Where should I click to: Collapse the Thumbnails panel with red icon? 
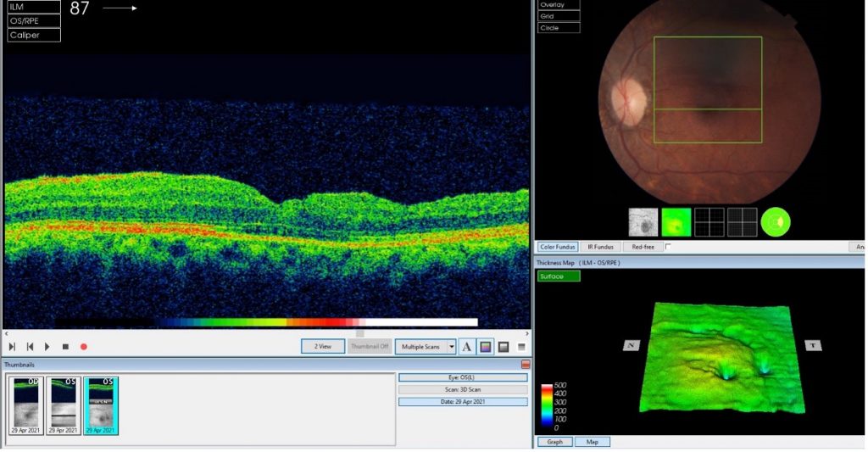pos(525,364)
